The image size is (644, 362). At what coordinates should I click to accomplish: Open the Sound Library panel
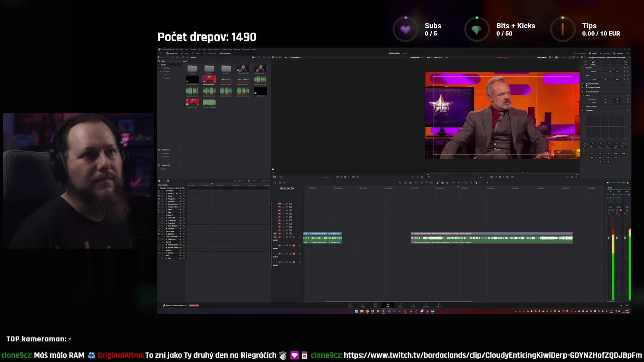[210, 53]
